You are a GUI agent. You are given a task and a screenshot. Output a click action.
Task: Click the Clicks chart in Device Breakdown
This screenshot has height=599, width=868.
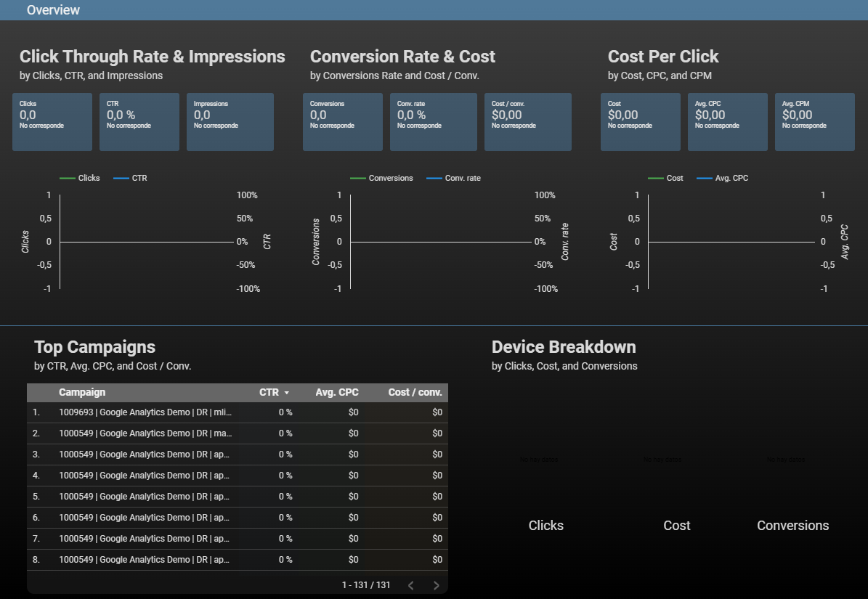(x=546, y=479)
